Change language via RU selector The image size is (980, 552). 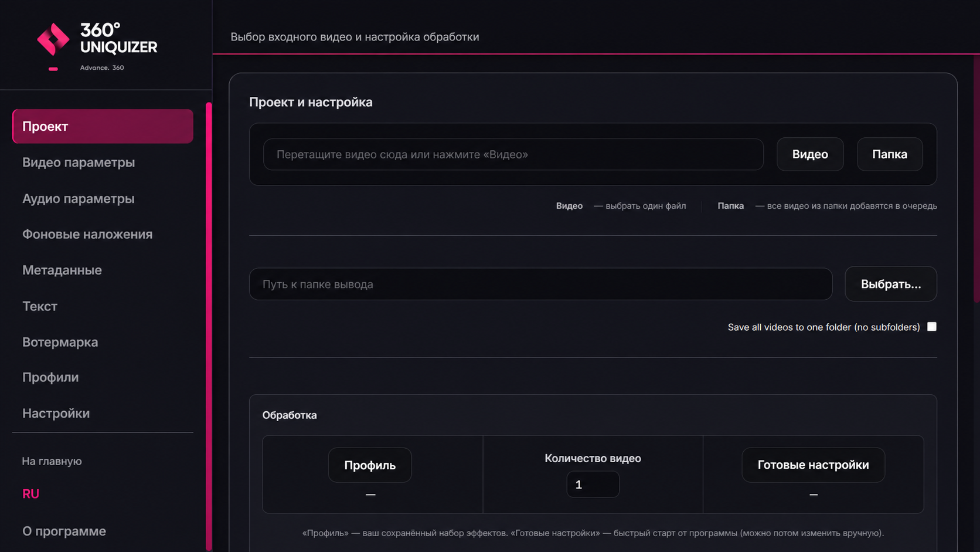coord(30,494)
